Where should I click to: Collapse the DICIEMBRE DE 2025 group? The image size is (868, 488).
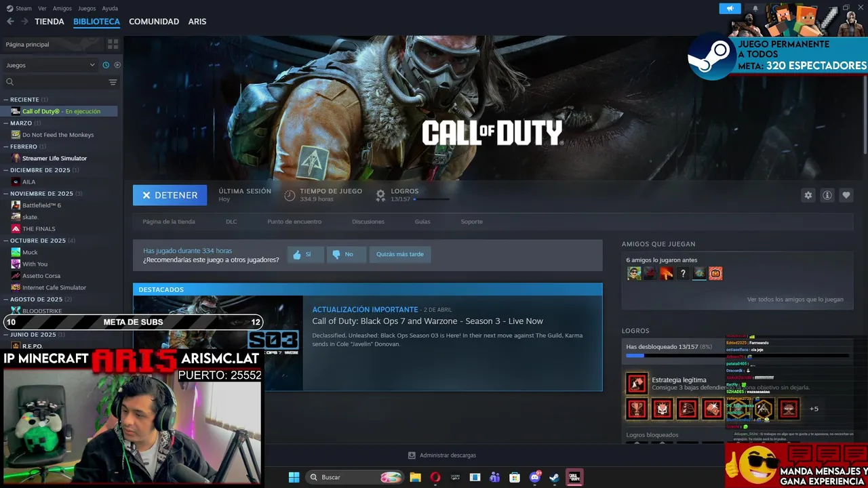(41, 170)
